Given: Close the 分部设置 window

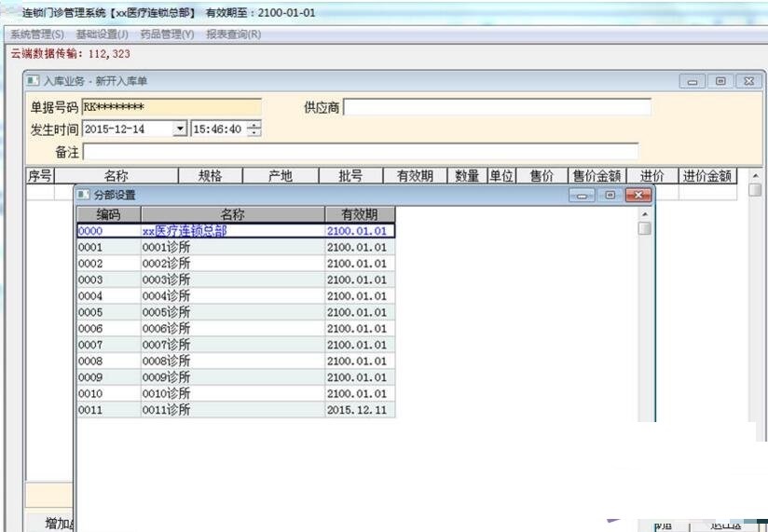Looking at the screenshot, I should (638, 195).
